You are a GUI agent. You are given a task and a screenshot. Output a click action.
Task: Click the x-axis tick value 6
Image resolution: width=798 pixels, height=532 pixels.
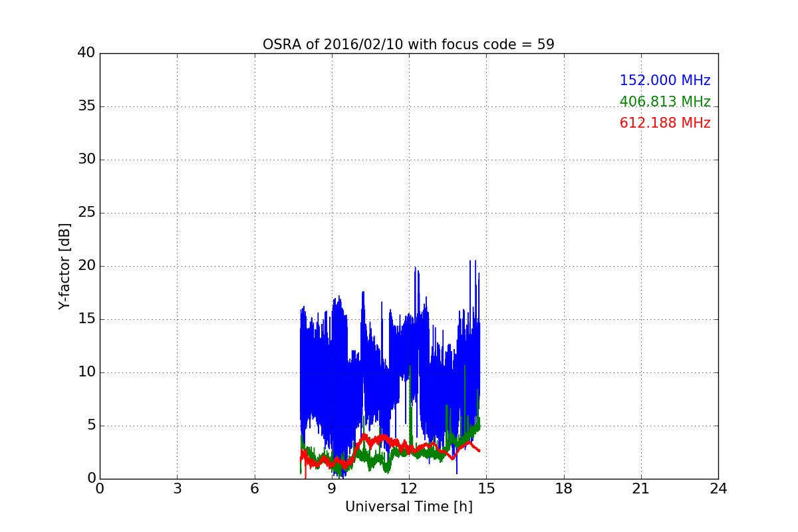(254, 489)
